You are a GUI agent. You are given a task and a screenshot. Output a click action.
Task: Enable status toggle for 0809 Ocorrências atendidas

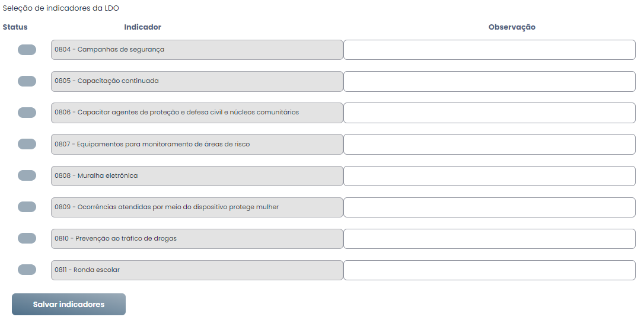(x=27, y=207)
